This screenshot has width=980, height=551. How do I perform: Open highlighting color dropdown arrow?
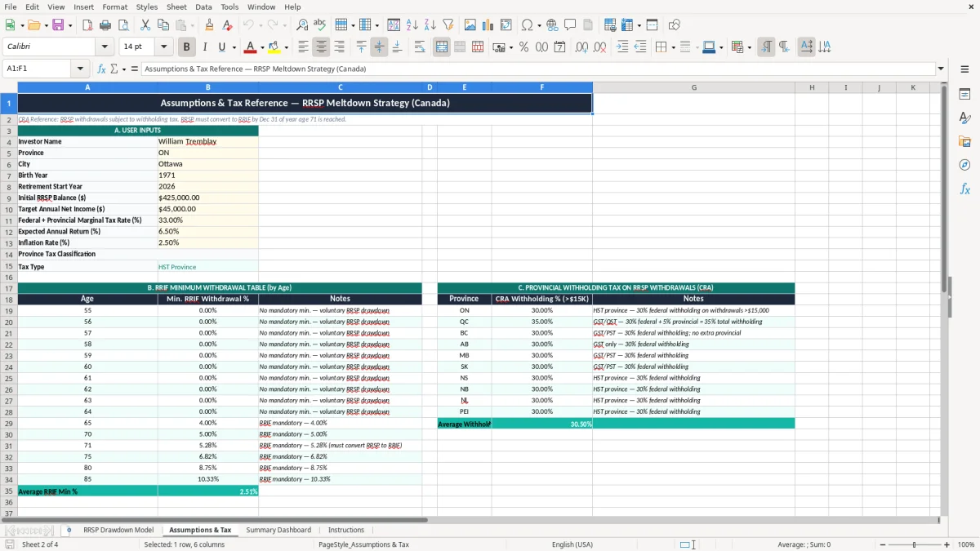(x=286, y=47)
